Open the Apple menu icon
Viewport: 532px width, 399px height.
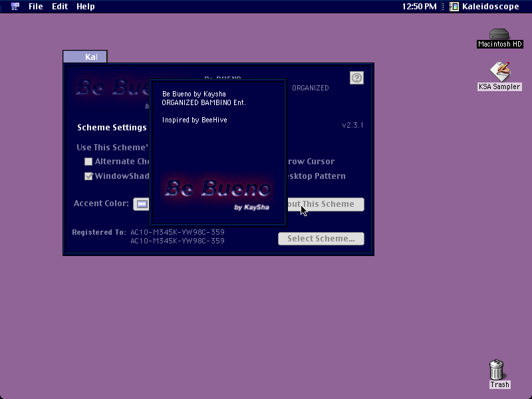(15, 7)
